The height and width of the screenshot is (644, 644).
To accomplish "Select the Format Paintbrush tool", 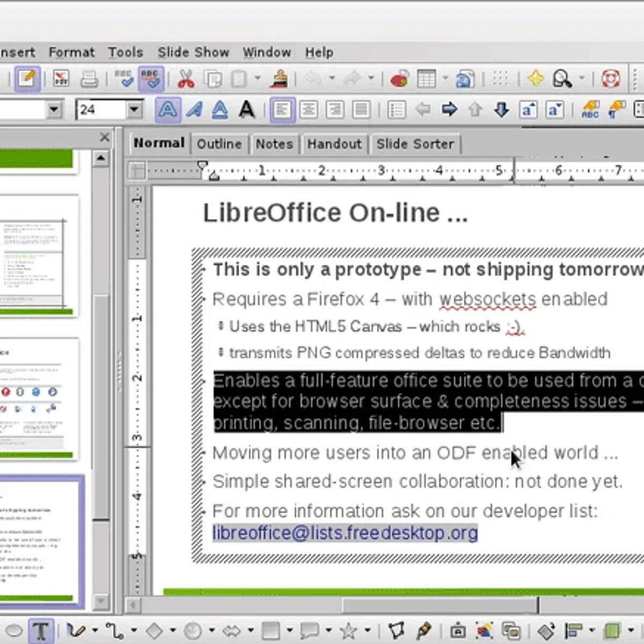I will click(x=279, y=79).
